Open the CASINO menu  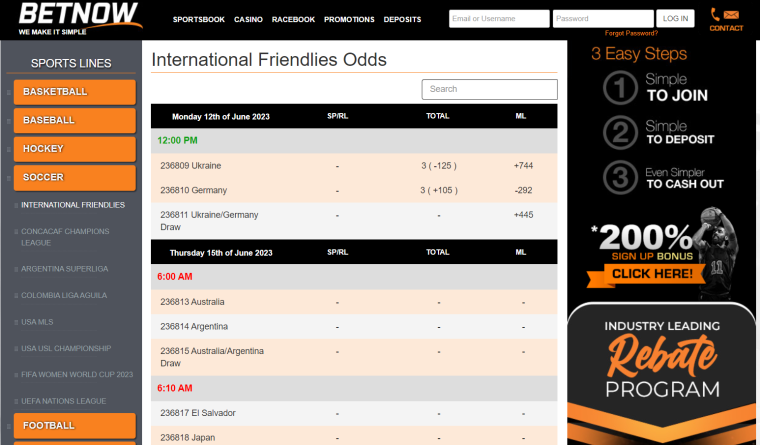pyautogui.click(x=248, y=19)
